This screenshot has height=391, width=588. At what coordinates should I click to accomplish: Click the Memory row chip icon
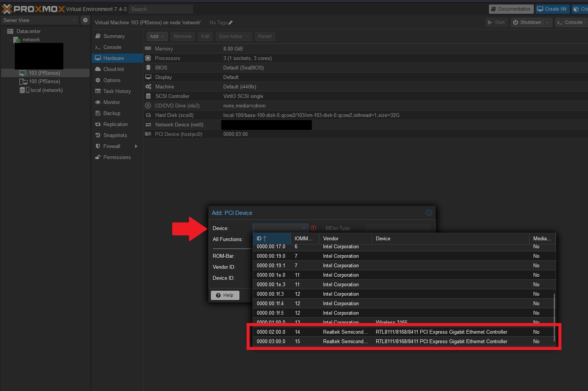148,49
